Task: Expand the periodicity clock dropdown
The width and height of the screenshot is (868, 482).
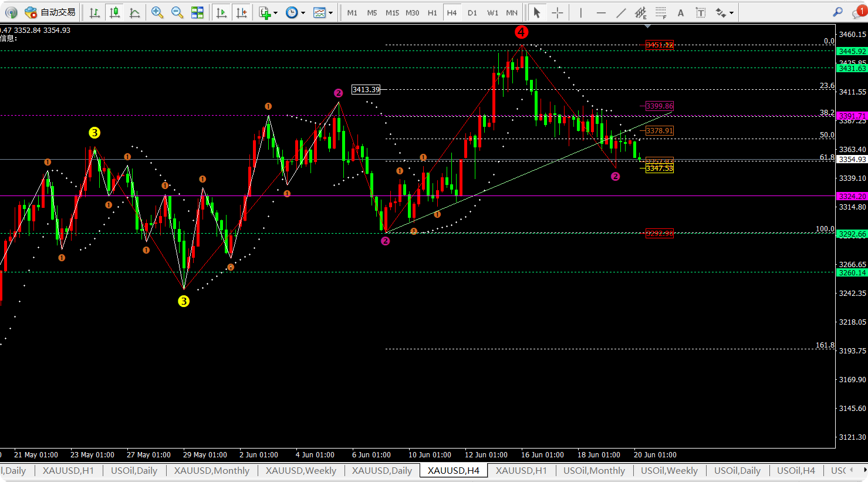Action: point(295,12)
